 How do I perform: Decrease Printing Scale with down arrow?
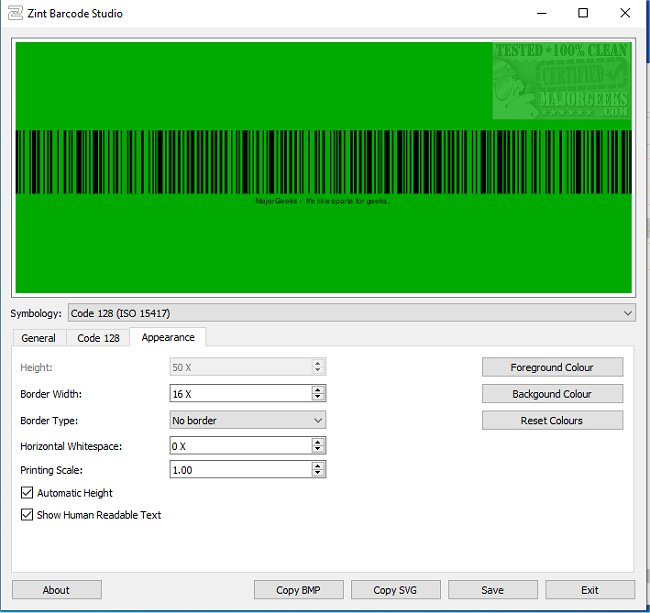[318, 473]
